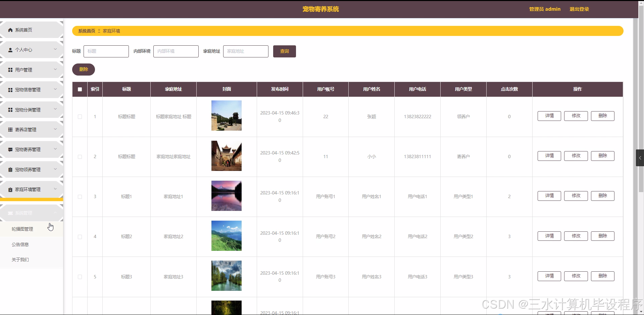
Task: Click the 点击次数 column header
Action: pos(509,89)
